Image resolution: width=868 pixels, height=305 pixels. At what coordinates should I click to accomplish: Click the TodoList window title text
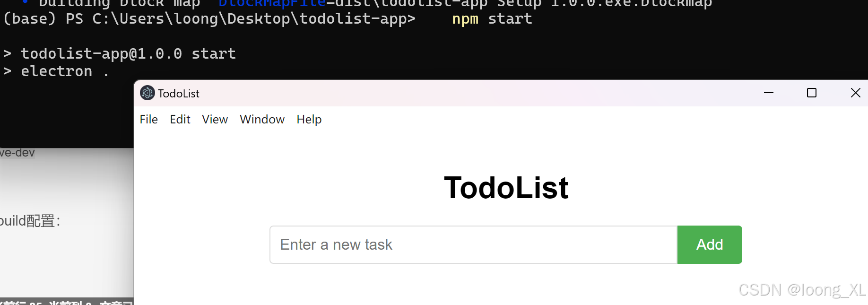[179, 94]
